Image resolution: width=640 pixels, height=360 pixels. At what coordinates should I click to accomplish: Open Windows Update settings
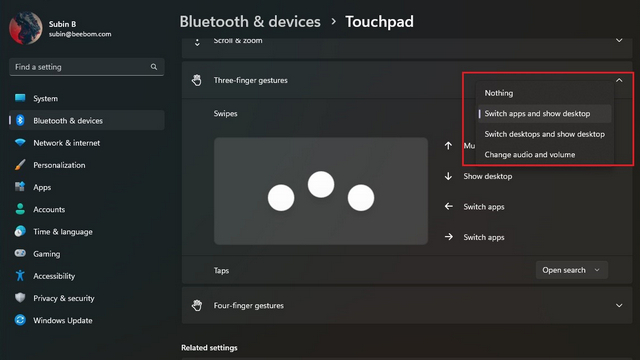click(87, 320)
